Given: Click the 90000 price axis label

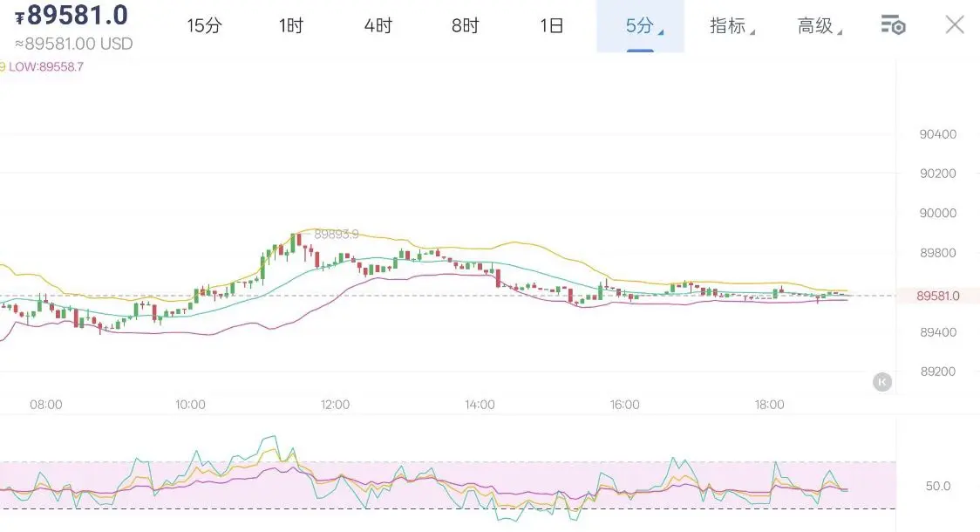Looking at the screenshot, I should tap(937, 213).
